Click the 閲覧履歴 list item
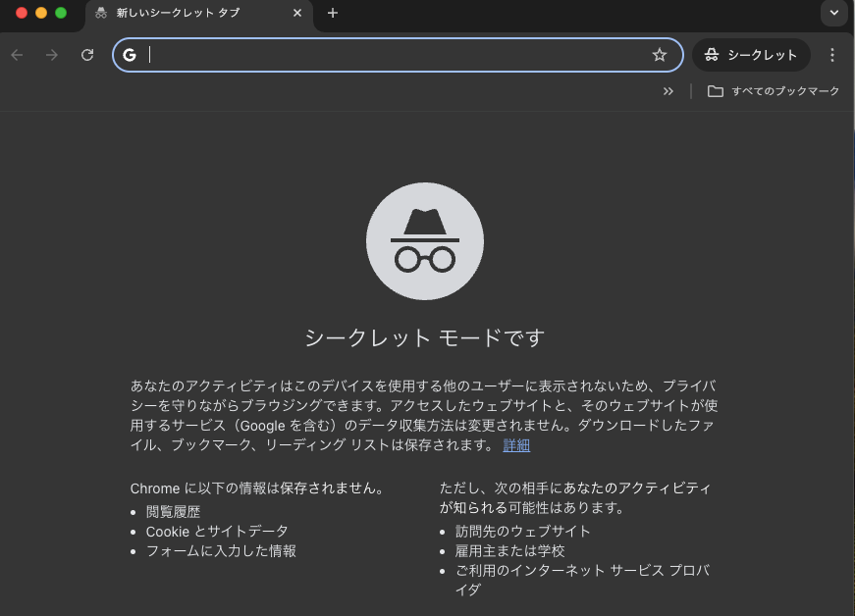The image size is (855, 616). pyautogui.click(x=174, y=512)
